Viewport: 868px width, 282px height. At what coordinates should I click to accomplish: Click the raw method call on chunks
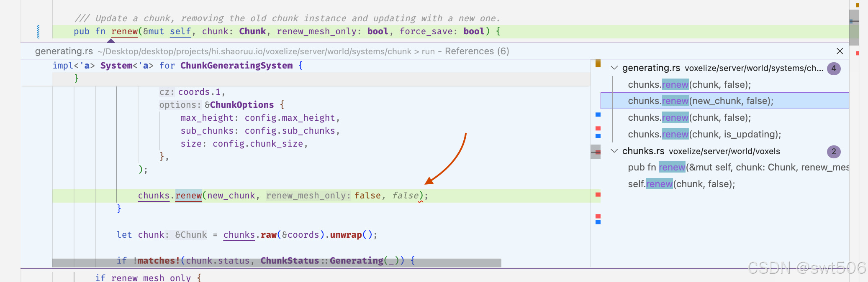[x=269, y=235]
